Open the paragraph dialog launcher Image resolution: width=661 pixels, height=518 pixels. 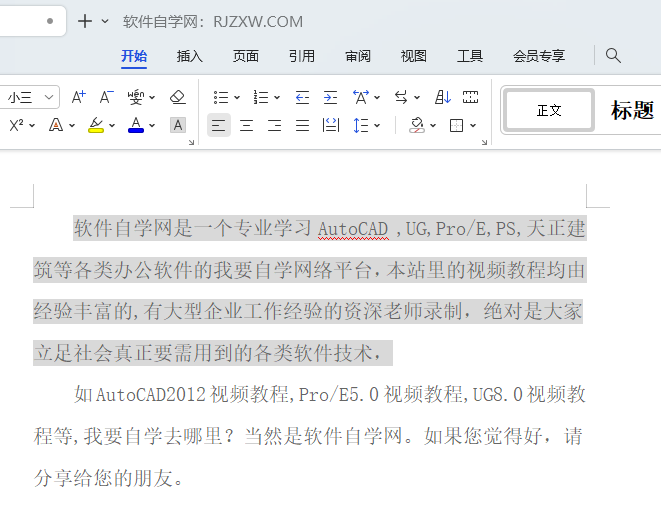pos(484,142)
